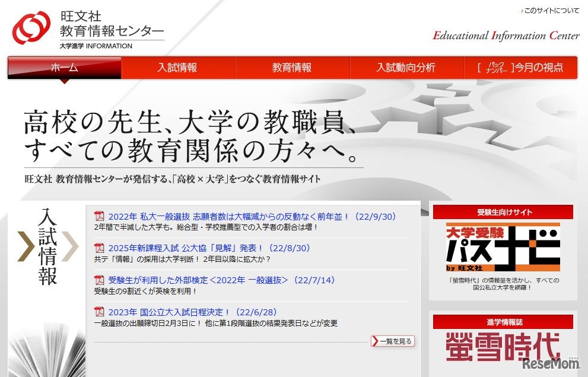Open PDF icon beside 受験生が利用した外部検定 article
The height and width of the screenshot is (377, 588).
(x=99, y=280)
